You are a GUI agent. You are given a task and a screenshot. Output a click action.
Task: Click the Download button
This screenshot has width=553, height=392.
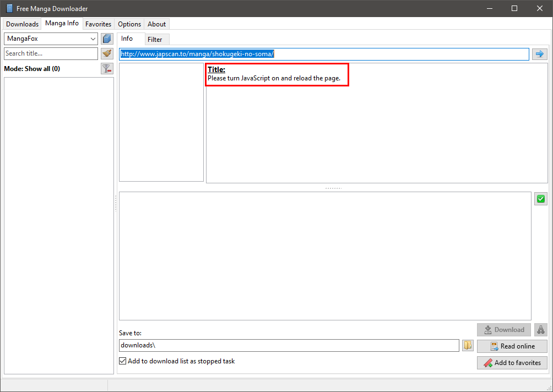point(503,330)
